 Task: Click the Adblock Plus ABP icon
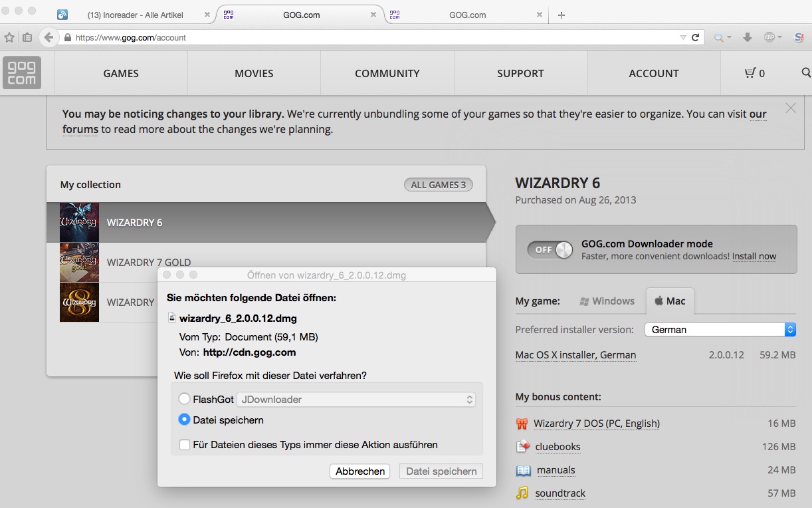pos(769,38)
